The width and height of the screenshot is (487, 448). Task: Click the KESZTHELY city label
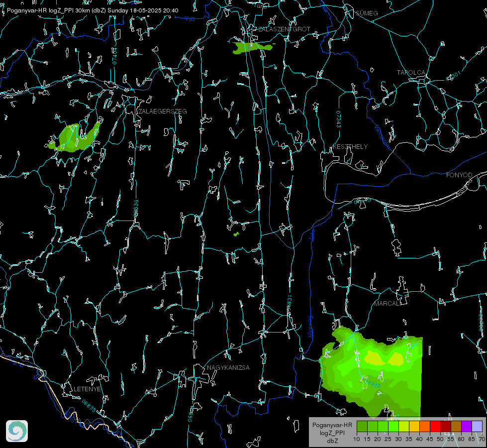(x=350, y=147)
